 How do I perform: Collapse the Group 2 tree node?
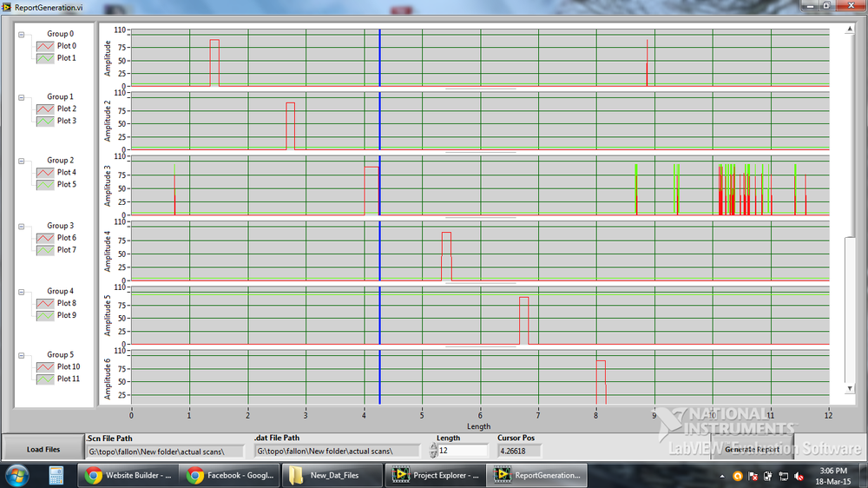(22, 162)
